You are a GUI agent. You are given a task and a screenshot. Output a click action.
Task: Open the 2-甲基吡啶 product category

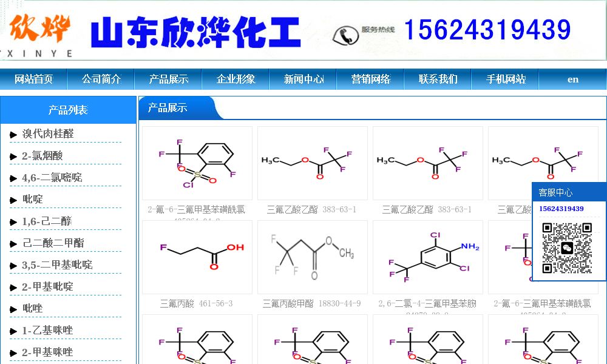[x=47, y=287]
